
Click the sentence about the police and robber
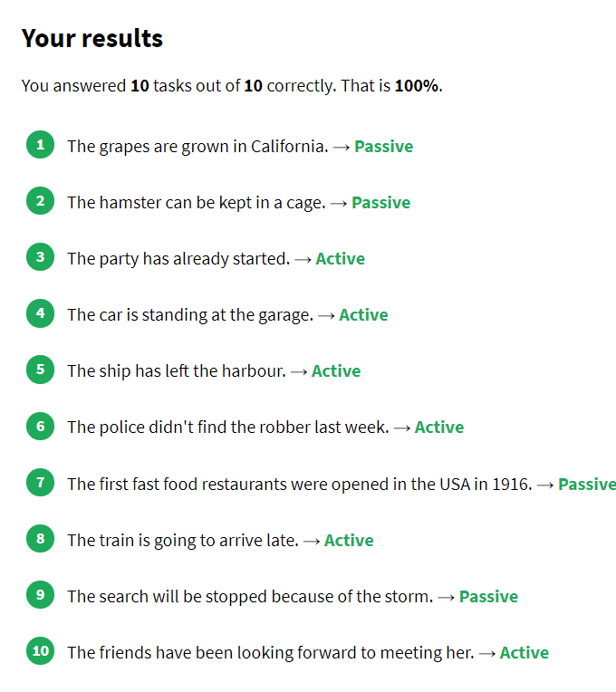227,428
